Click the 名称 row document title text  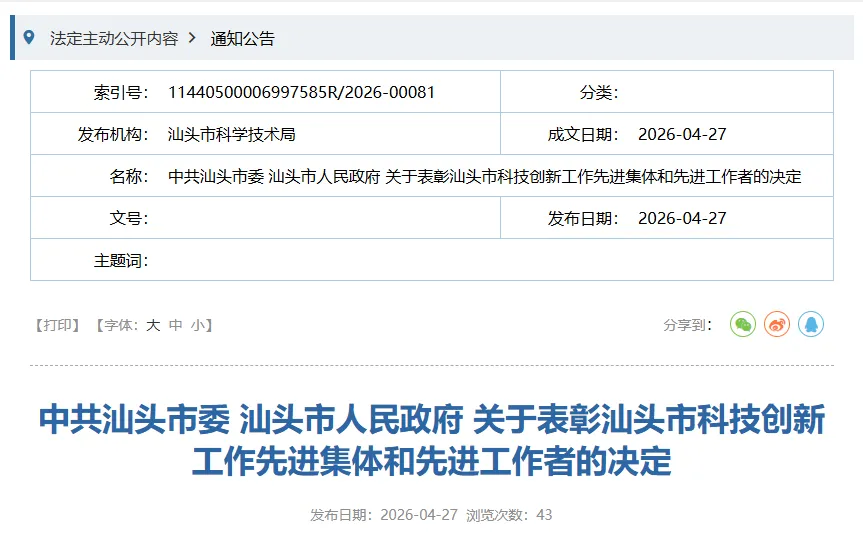[484, 176]
